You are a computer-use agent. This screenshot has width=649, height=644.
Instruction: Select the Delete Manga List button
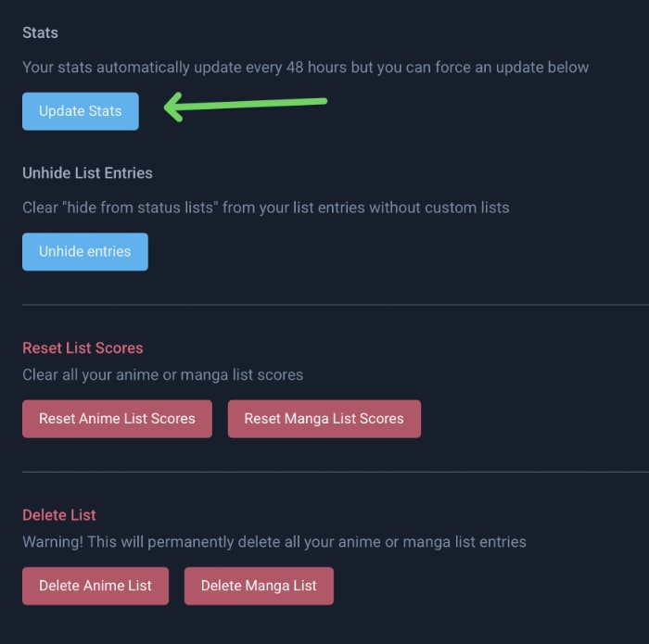(x=259, y=586)
